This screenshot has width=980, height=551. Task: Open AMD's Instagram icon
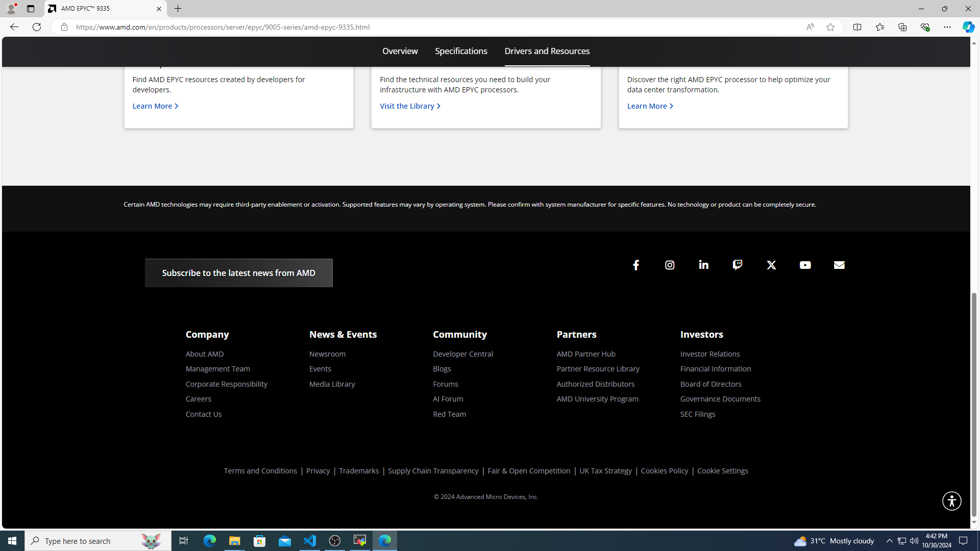pyautogui.click(x=670, y=265)
